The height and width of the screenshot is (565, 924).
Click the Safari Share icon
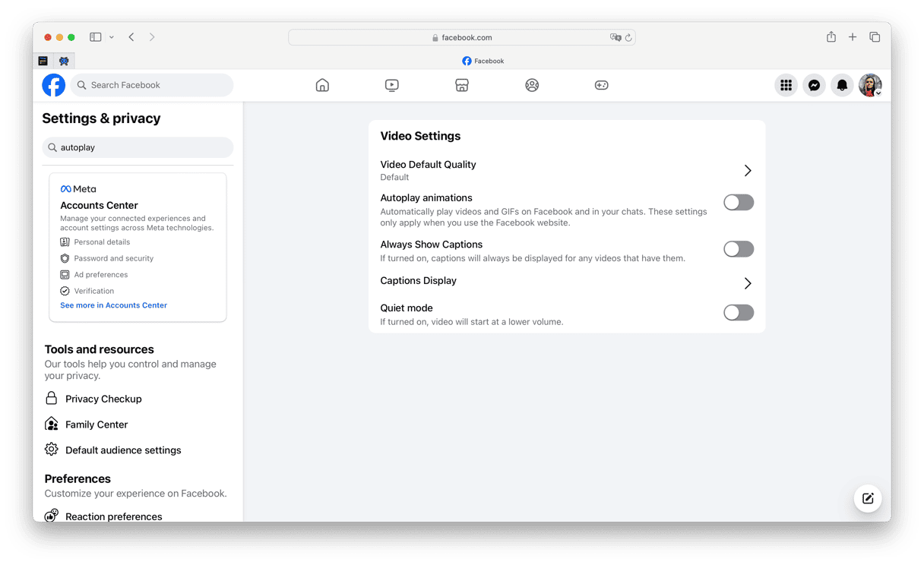click(x=831, y=36)
